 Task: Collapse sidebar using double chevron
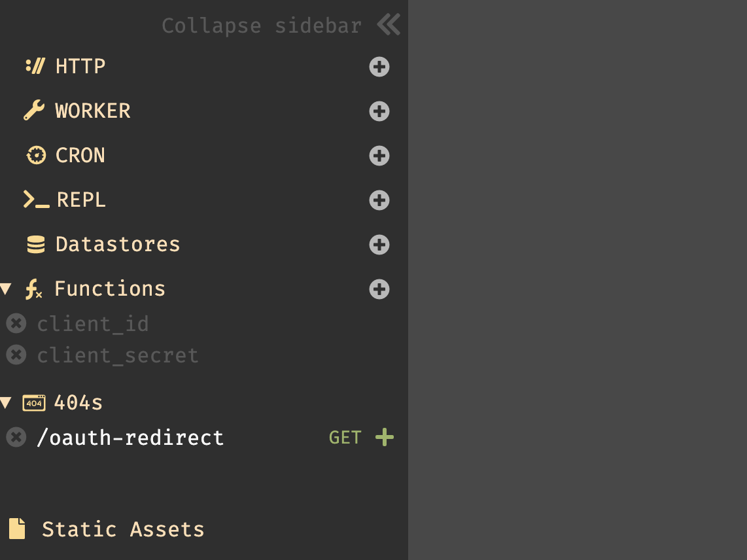389,25
